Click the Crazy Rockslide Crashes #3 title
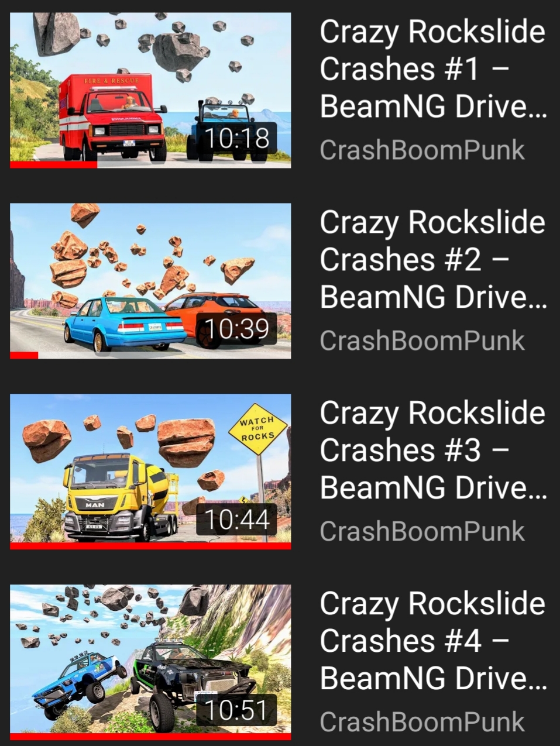The width and height of the screenshot is (560, 746). pyautogui.click(x=432, y=450)
